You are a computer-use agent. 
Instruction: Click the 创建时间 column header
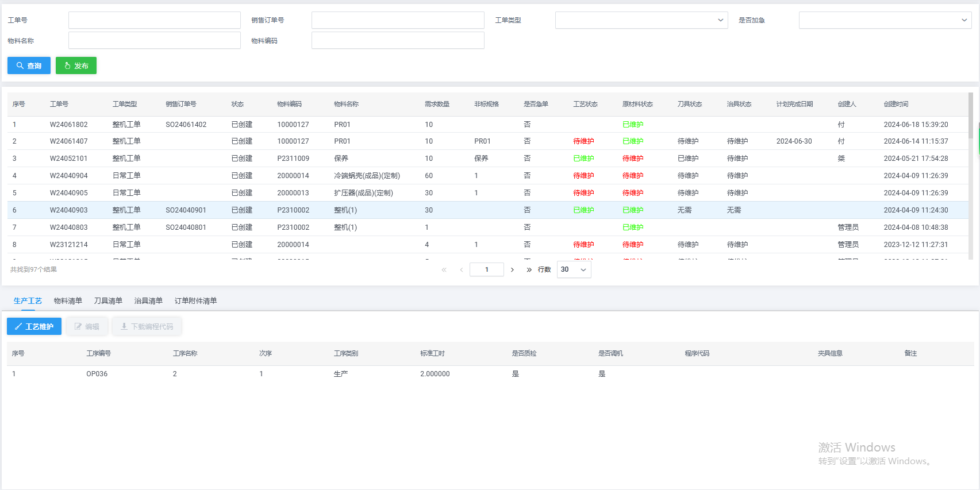click(x=896, y=104)
